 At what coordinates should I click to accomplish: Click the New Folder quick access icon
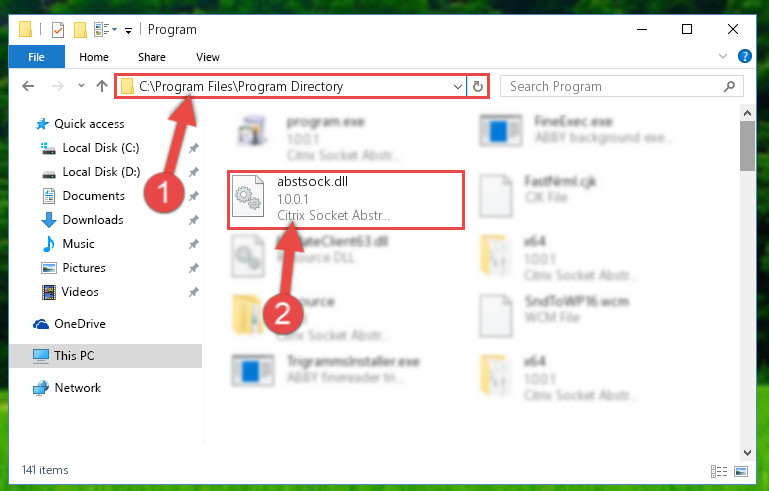80,30
